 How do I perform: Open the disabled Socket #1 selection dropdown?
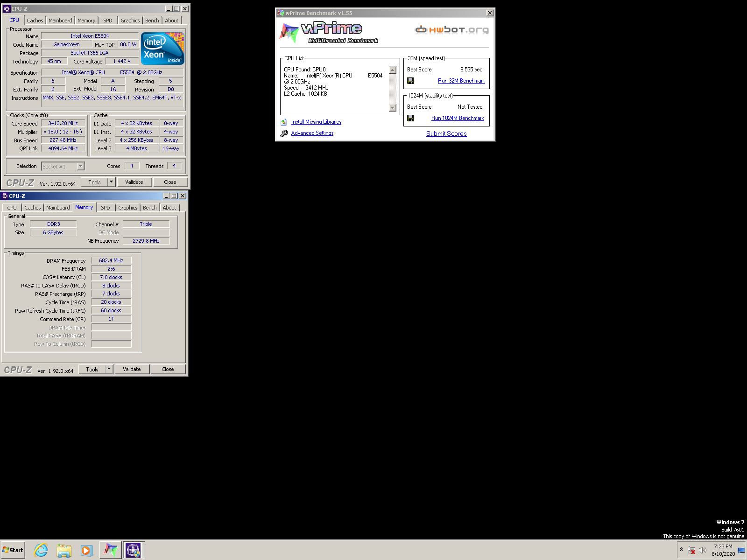pyautogui.click(x=63, y=167)
